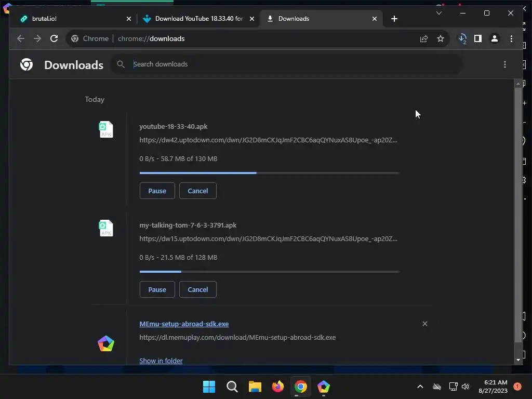Open Windows Search from the taskbar

tap(232, 387)
